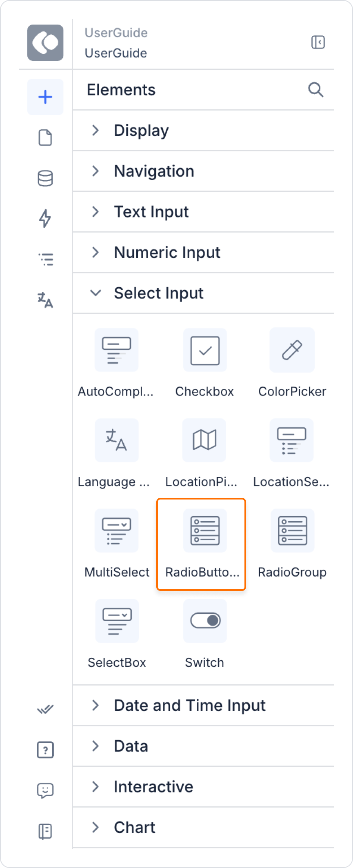Open the add elements plus icon
Screen dimensions: 353x868
click(45, 97)
